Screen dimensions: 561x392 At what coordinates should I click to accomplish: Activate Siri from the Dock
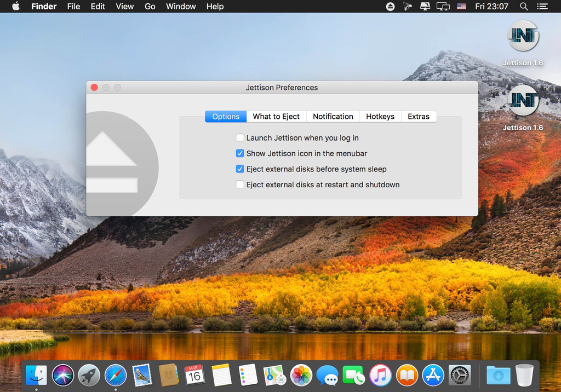[x=63, y=375]
